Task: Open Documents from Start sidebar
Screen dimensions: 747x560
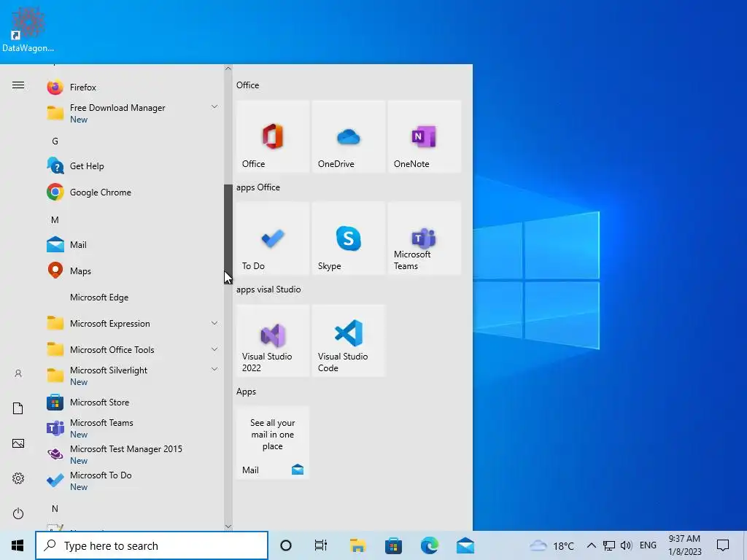Action: point(18,408)
